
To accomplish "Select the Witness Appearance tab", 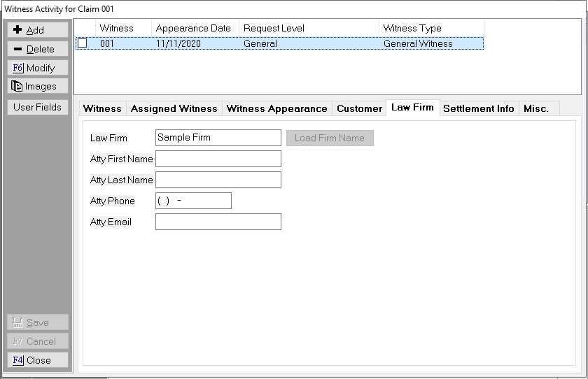I will [x=276, y=108].
